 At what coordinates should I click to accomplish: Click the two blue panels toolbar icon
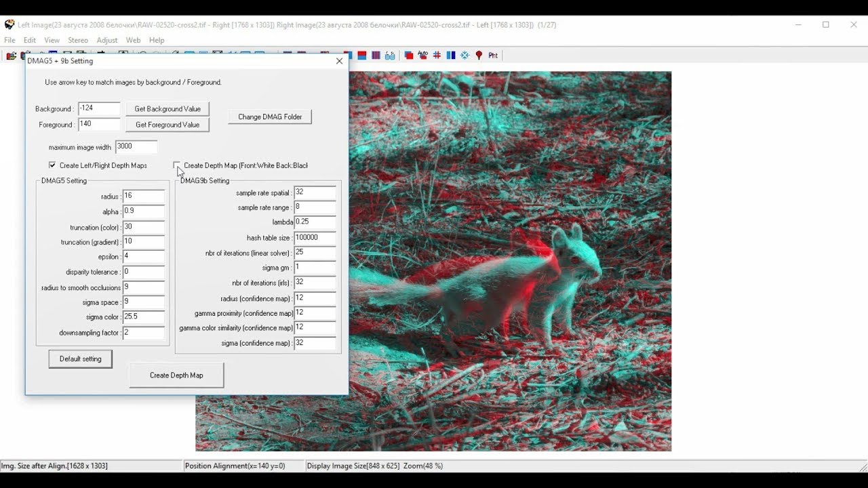(x=451, y=56)
